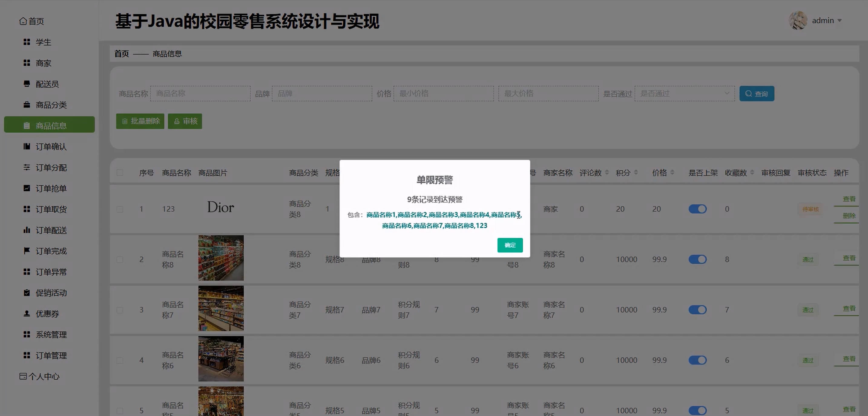
Task: Open 订单确认 menu item
Action: [51, 147]
